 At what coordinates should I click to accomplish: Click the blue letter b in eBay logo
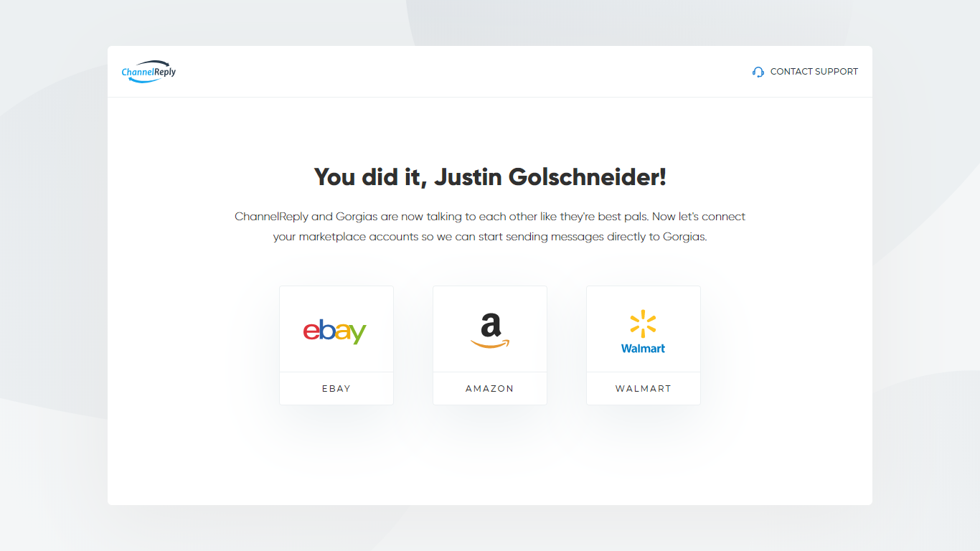coord(326,328)
